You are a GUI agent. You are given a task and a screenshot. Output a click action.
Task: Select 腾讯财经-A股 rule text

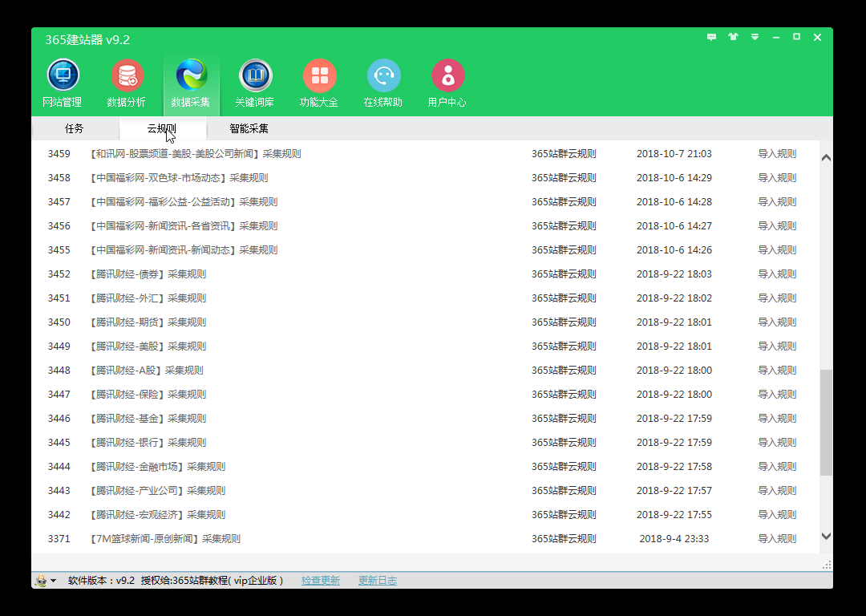(x=147, y=370)
